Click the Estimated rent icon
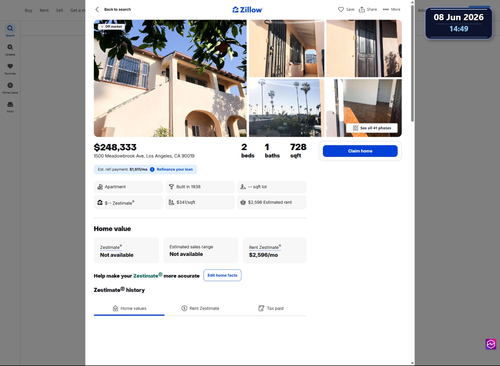The image size is (500, 366). pyautogui.click(x=243, y=202)
